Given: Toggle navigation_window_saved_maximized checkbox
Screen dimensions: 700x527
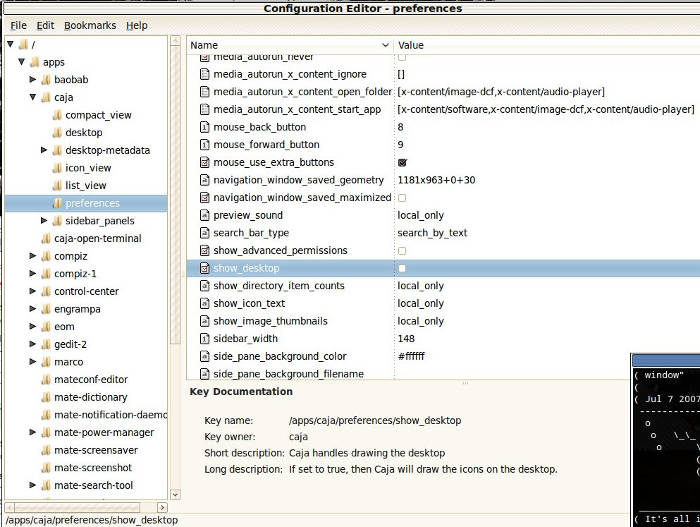Looking at the screenshot, I should click(402, 198).
